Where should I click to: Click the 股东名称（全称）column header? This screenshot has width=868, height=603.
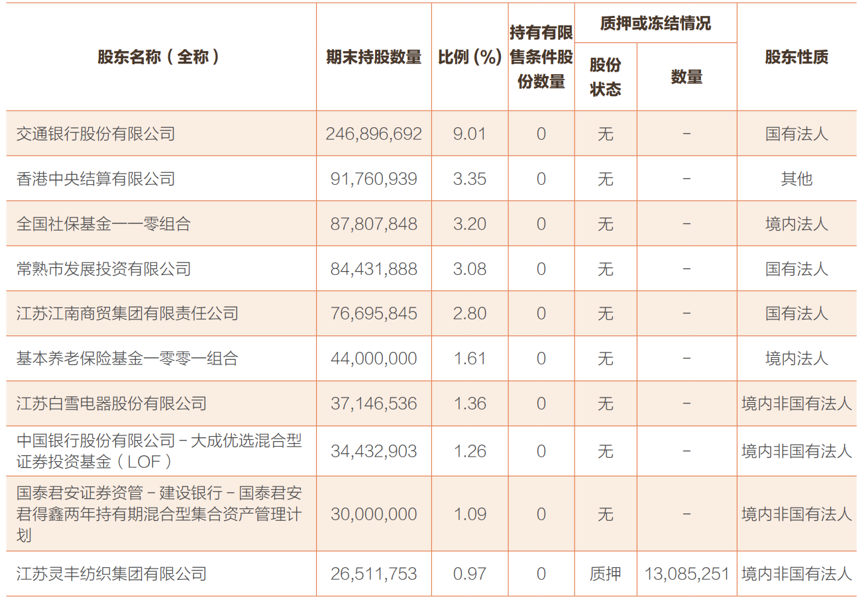pos(159,57)
